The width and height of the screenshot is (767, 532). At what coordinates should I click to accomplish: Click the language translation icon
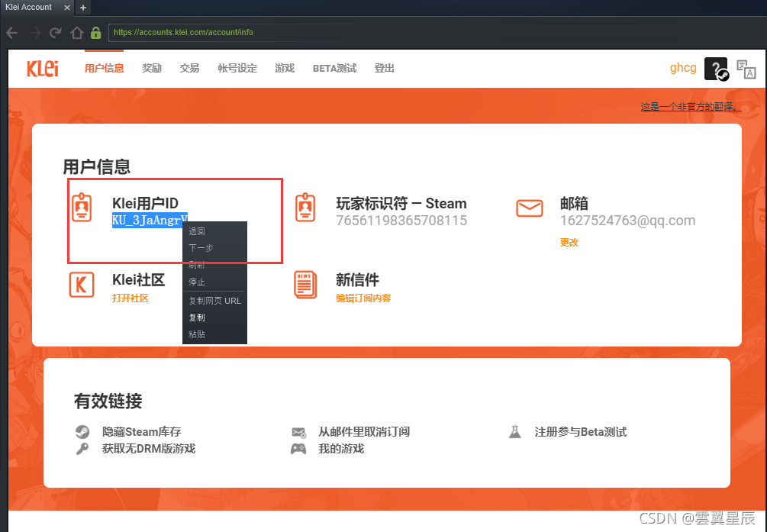(x=746, y=69)
